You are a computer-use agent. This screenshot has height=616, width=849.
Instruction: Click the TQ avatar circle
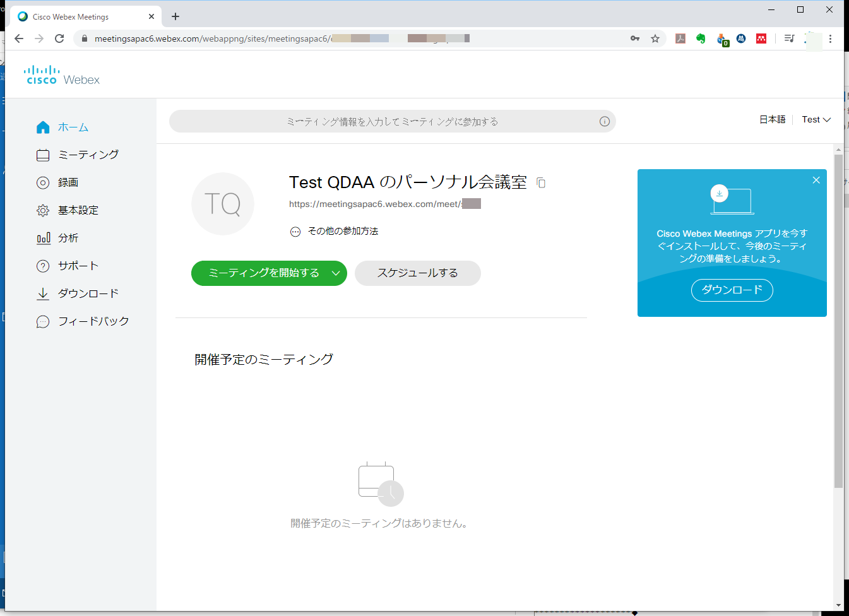point(223,204)
